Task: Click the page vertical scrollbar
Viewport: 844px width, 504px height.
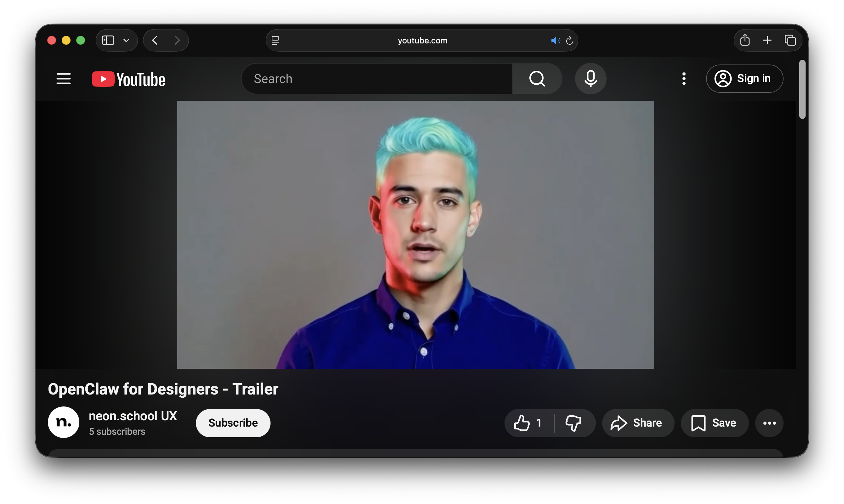Action: [802, 90]
